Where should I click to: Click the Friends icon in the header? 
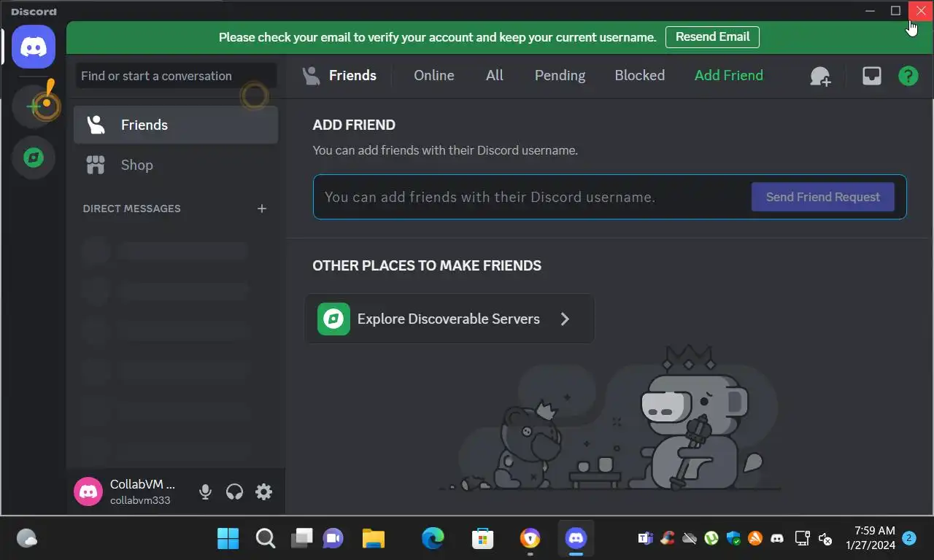tap(312, 75)
